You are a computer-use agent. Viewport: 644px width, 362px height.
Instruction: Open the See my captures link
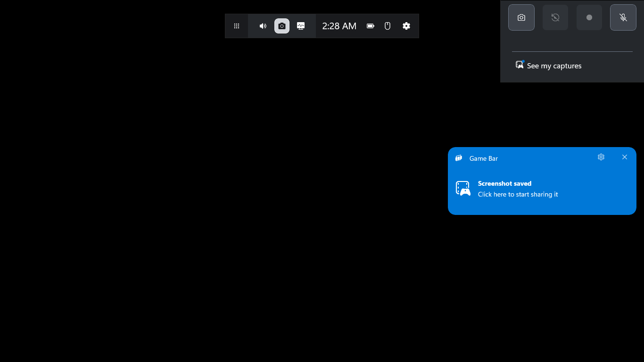(x=554, y=66)
